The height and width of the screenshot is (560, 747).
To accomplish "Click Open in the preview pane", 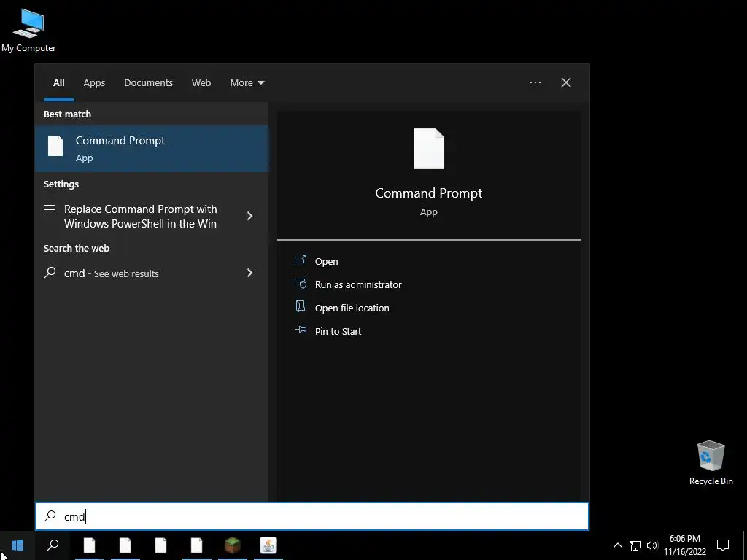I will [326, 262].
